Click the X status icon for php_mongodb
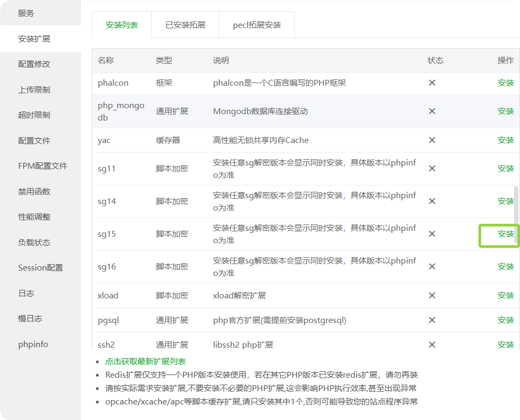Screen dimensions: 520x420 pyautogui.click(x=432, y=111)
